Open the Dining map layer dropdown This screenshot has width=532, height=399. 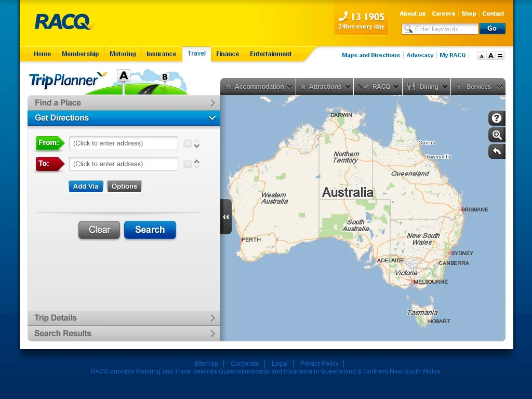[427, 87]
